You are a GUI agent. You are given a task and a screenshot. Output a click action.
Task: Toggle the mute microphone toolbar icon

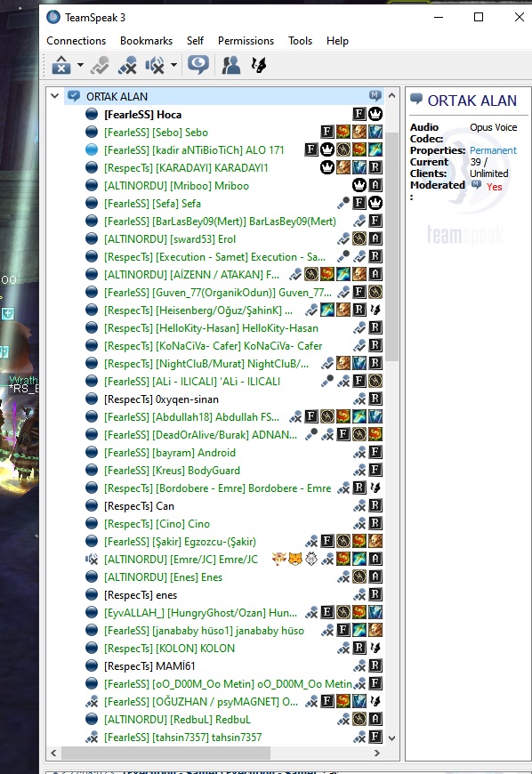127,65
